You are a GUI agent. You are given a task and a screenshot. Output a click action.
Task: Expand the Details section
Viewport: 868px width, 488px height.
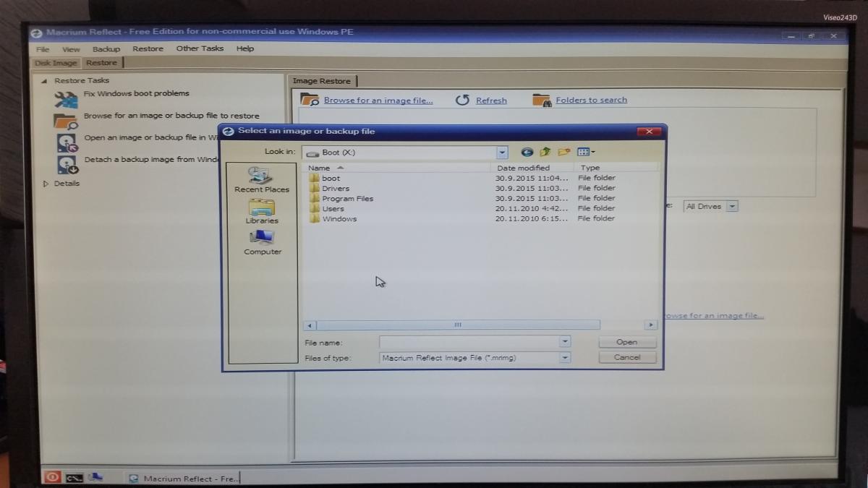point(46,184)
